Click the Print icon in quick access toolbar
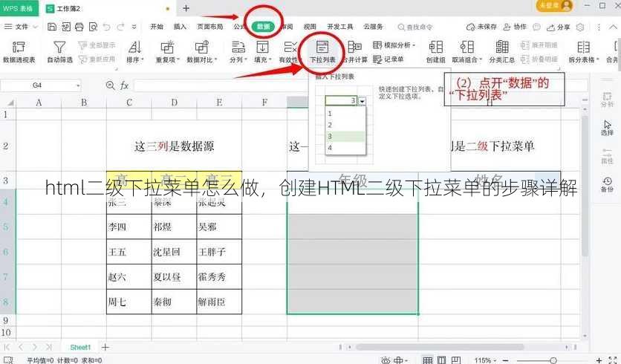Image resolution: width=621 pixels, height=364 pixels. point(79,27)
